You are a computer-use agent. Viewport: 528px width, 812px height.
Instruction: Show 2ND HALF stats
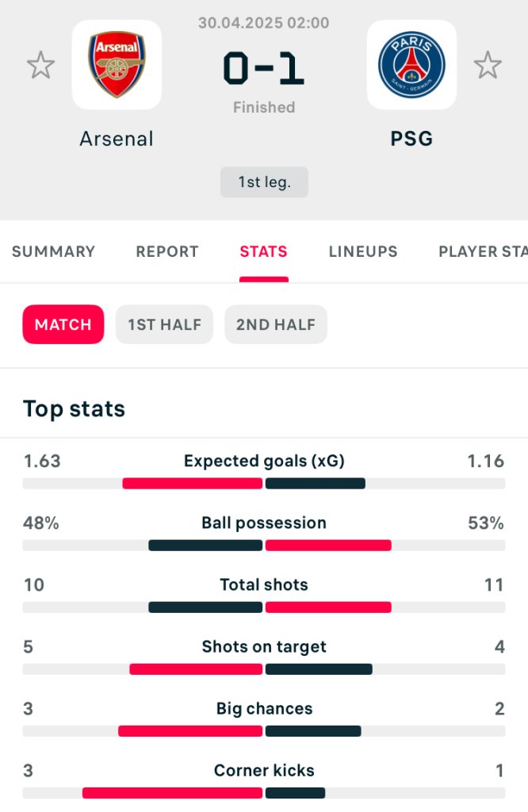[x=276, y=324]
